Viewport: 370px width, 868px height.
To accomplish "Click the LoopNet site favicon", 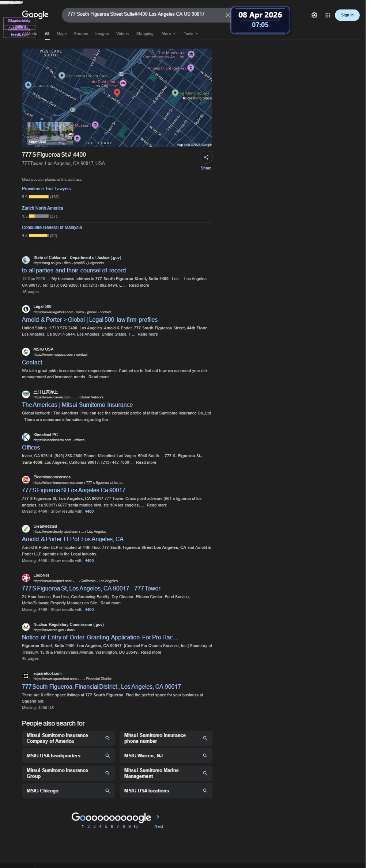I will coord(26,578).
